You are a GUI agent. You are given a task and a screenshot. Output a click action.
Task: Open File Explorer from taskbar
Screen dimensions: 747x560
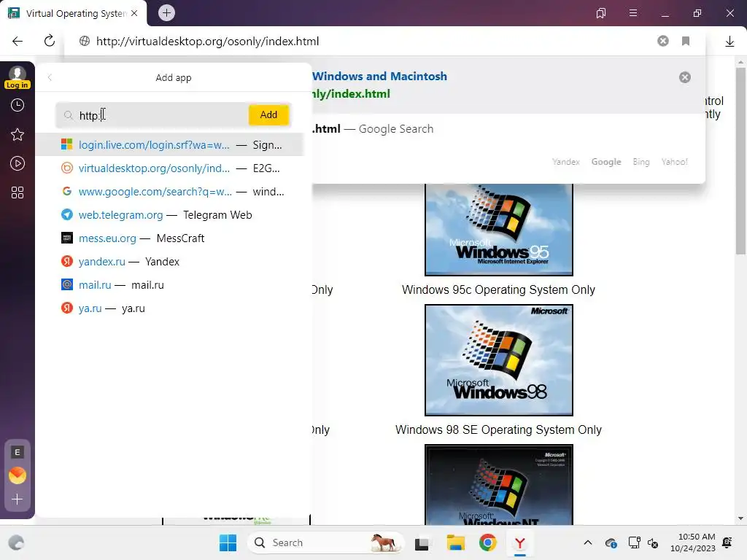(455, 542)
